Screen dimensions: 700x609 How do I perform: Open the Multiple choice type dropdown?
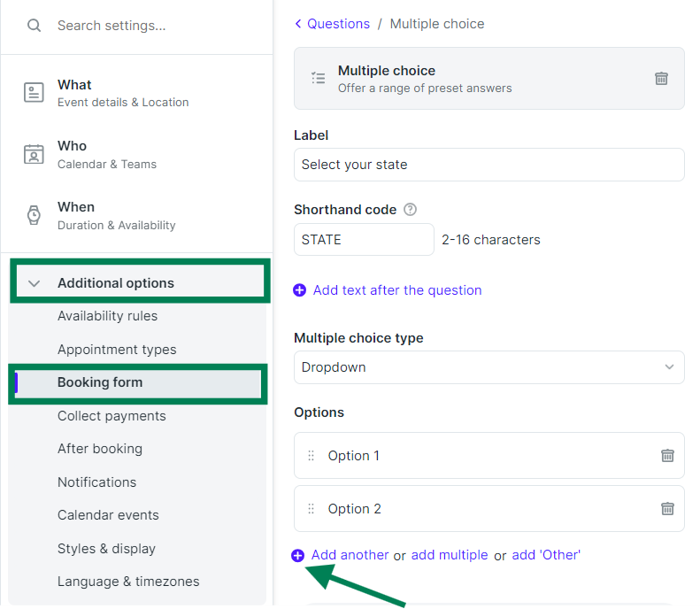pos(488,367)
